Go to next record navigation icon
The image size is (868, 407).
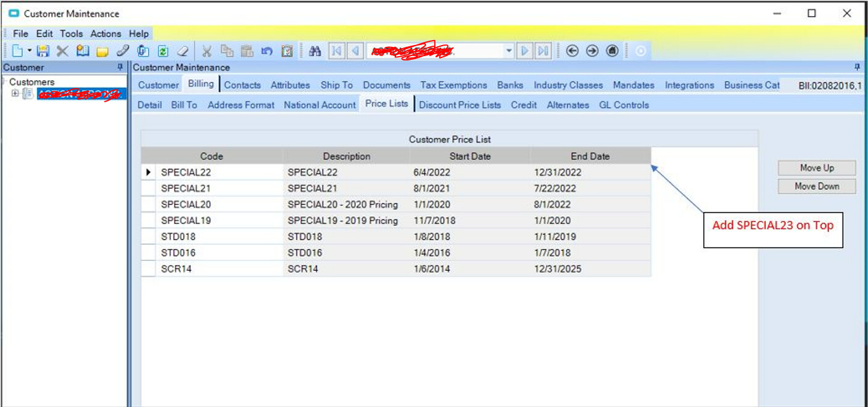524,51
